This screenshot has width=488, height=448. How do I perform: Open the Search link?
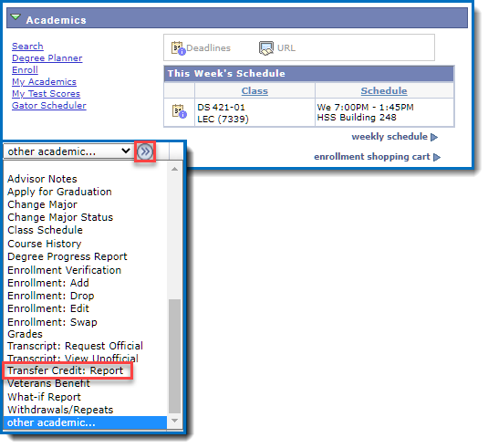click(27, 47)
